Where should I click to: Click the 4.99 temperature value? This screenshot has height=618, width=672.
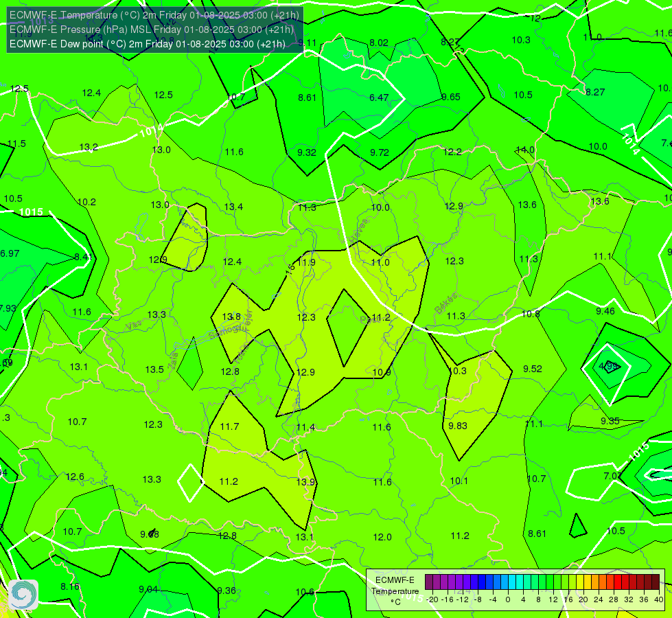pyautogui.click(x=607, y=366)
